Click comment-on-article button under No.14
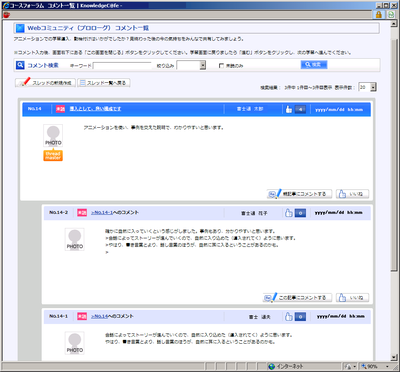The width and height of the screenshot is (400, 372). tap(300, 194)
